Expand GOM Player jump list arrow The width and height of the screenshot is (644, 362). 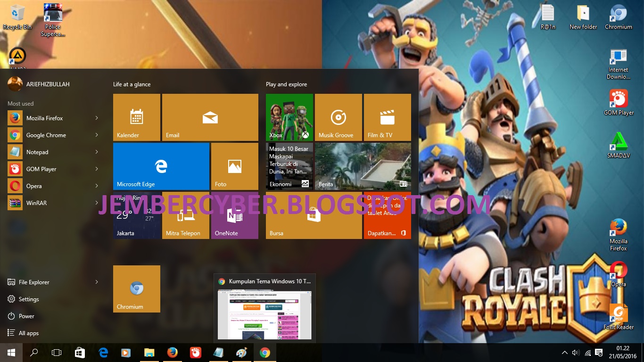click(x=97, y=169)
